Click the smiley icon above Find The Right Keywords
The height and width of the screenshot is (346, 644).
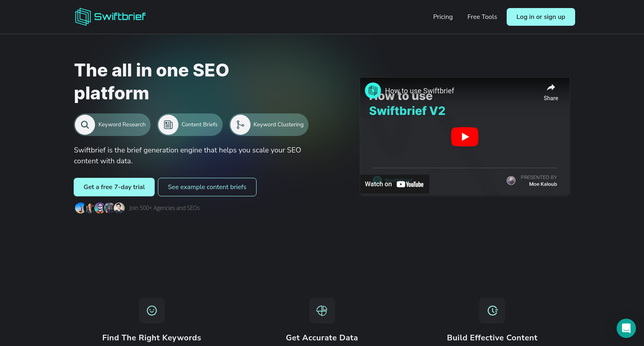point(152,311)
